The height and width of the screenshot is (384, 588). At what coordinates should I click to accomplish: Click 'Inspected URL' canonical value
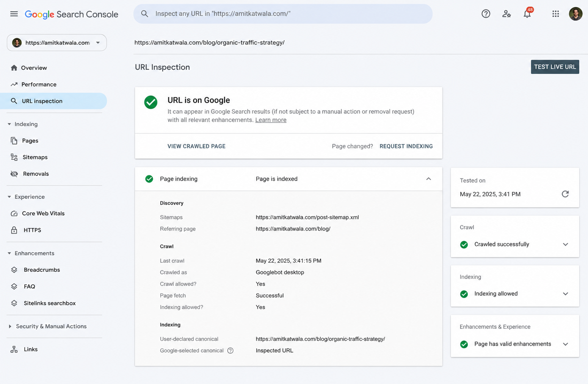click(274, 350)
